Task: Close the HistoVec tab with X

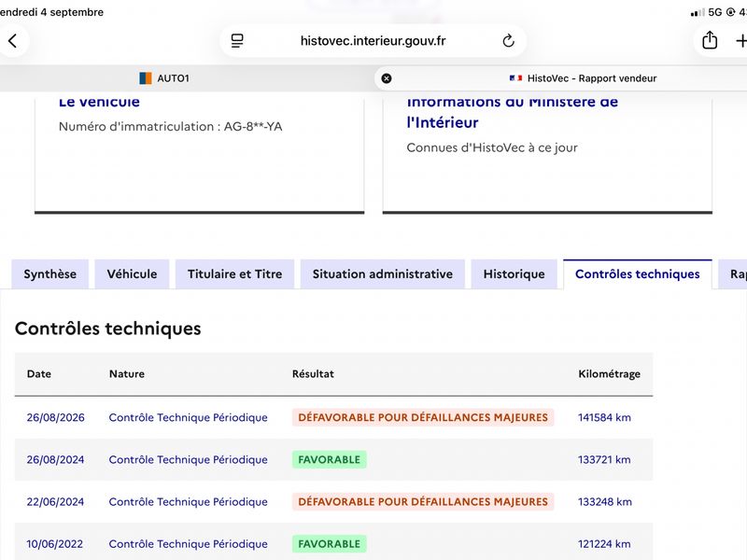Action: coord(387,78)
